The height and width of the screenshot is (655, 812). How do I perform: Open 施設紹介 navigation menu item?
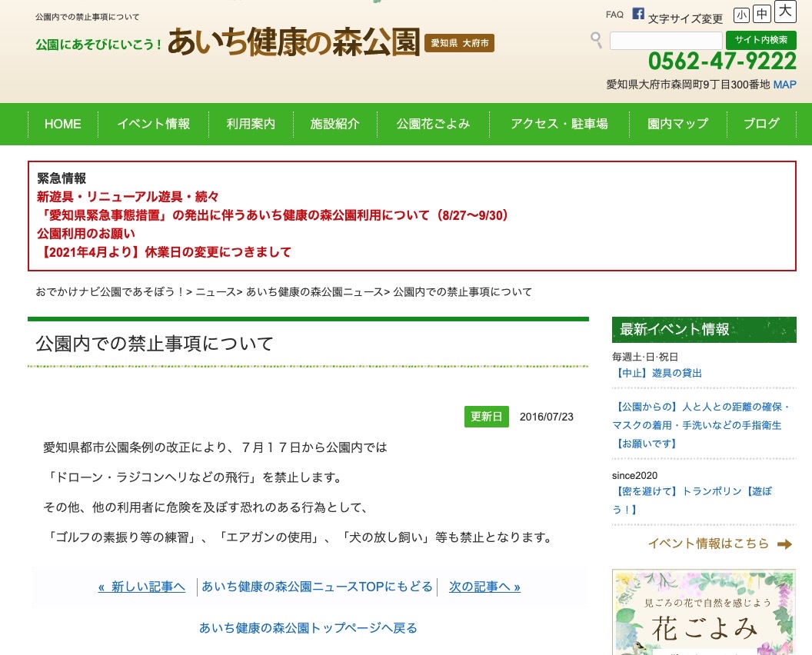(334, 125)
